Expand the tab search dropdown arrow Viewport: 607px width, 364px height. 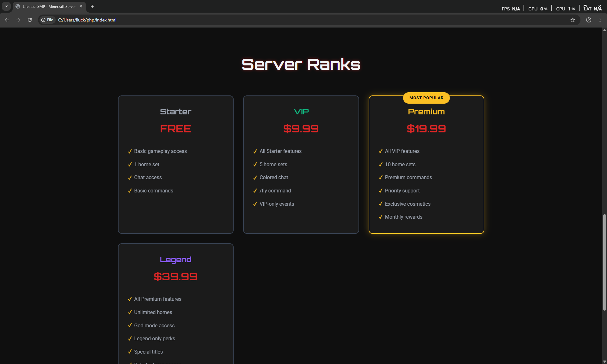(6, 6)
